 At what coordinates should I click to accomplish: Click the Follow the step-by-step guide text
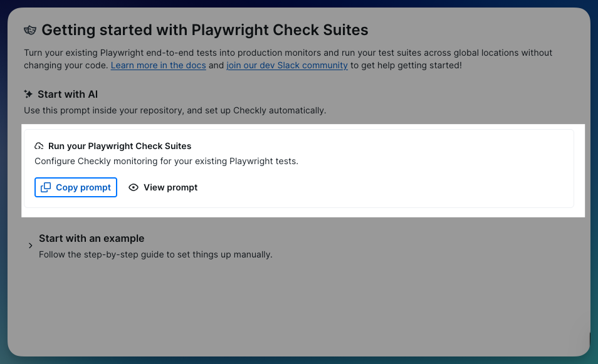coord(155,254)
